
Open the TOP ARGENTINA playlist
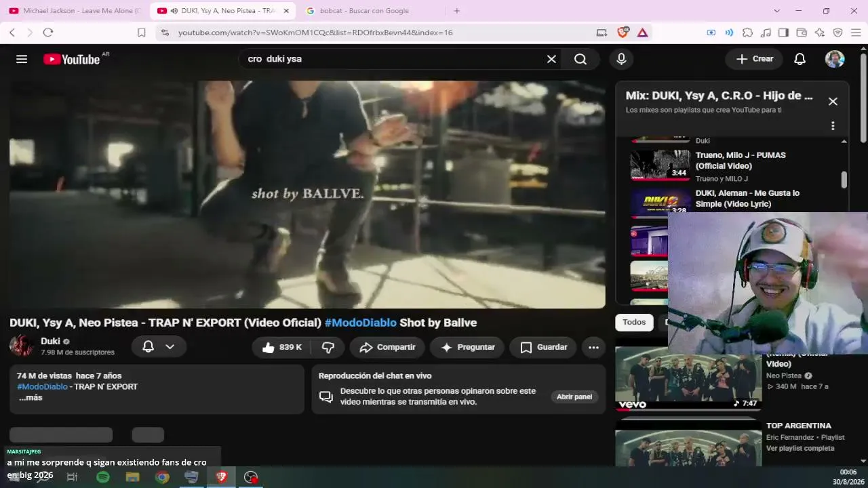798,426
